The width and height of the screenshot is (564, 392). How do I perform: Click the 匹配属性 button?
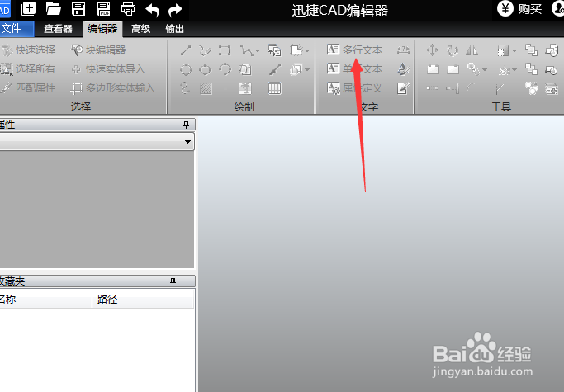tap(28, 87)
